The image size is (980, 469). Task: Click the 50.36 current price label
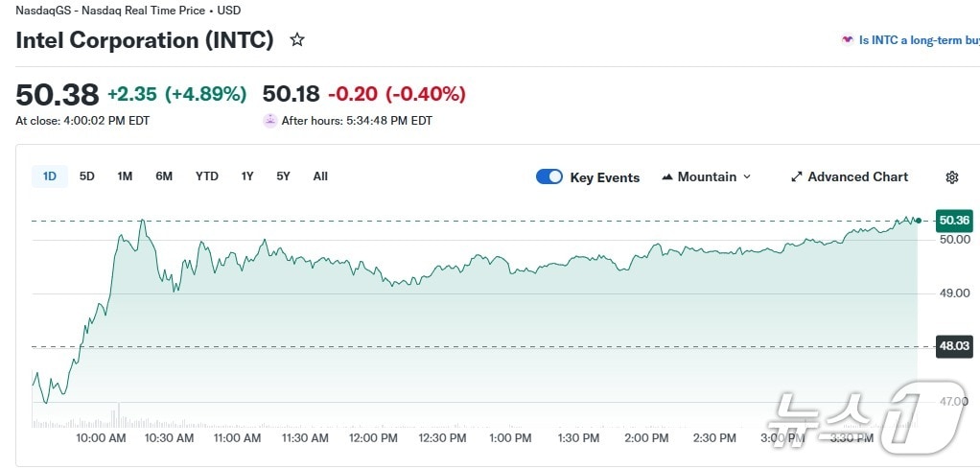click(954, 221)
